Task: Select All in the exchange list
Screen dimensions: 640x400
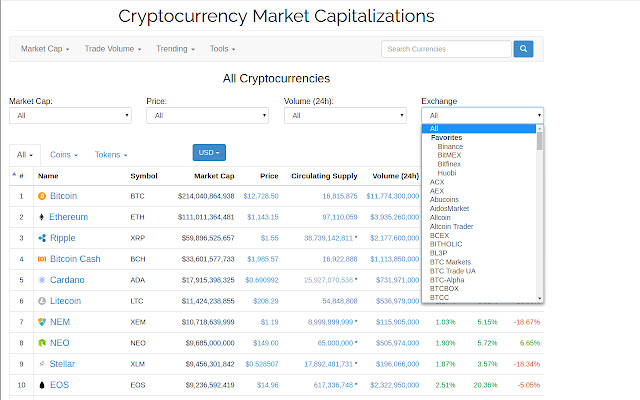Action: 479,129
